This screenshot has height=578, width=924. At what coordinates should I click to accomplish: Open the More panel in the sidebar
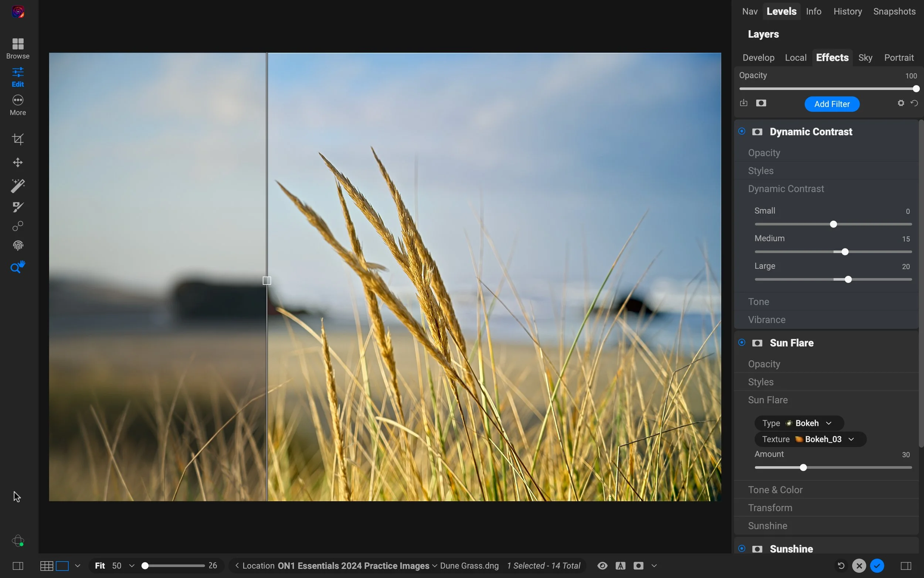coord(18,104)
